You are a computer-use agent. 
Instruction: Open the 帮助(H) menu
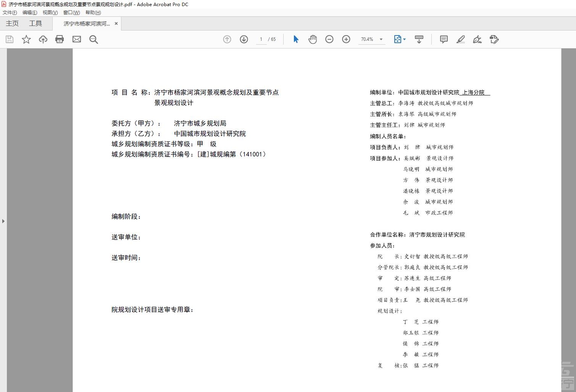click(x=93, y=13)
